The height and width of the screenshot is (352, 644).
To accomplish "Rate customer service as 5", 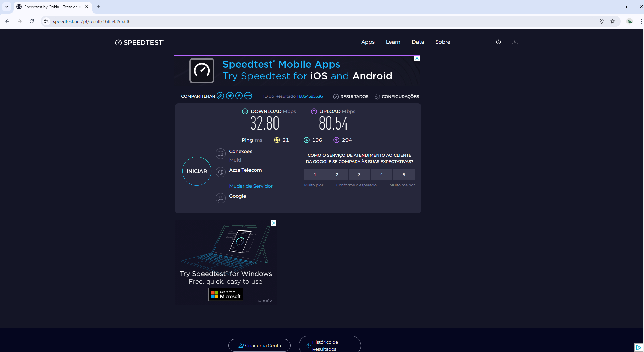I will click(404, 175).
